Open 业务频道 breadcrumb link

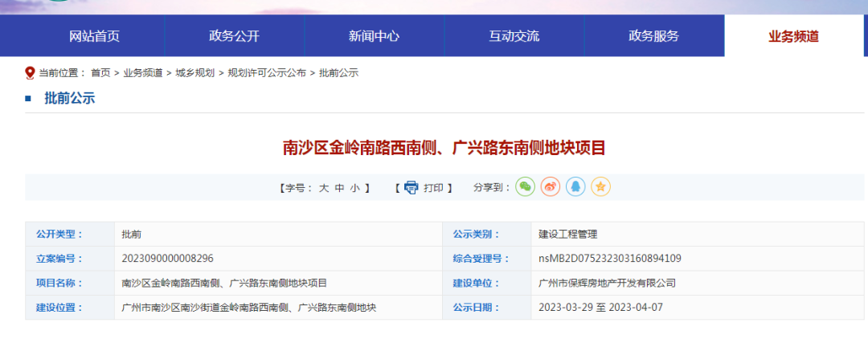(143, 73)
